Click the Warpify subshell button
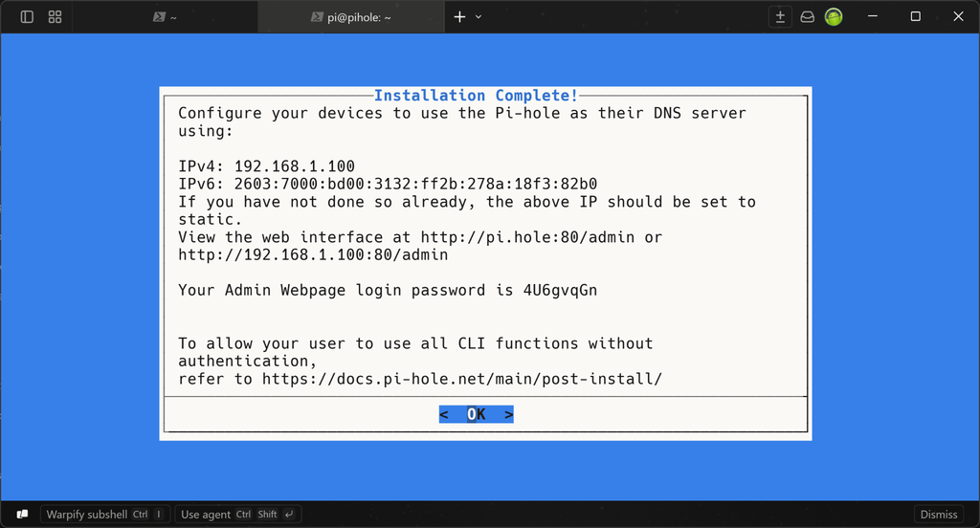980x528 pixels. pos(105,515)
